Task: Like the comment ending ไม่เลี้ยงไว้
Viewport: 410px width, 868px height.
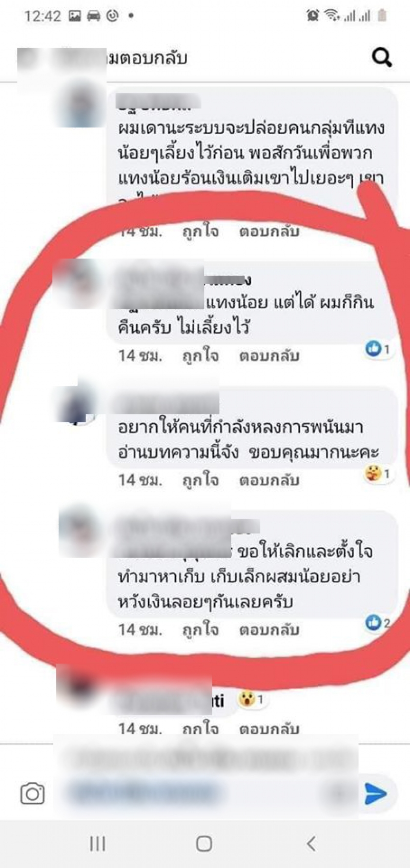Action: [x=200, y=356]
